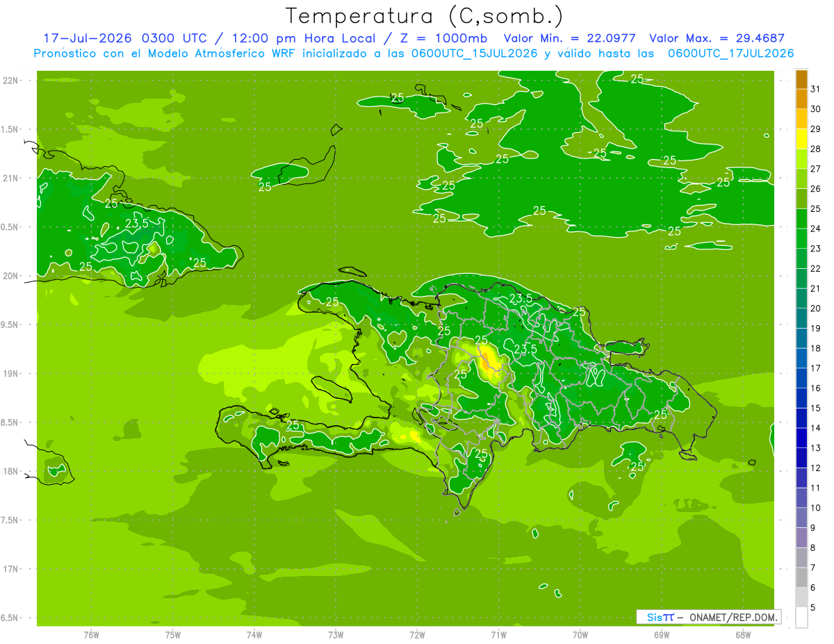The image size is (834, 644).
Task: Click the '22N' latitude label
Action: coord(10,80)
